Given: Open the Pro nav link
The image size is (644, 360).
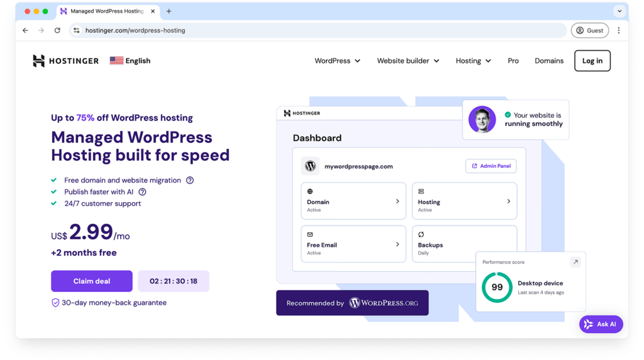Looking at the screenshot, I should [x=513, y=61].
